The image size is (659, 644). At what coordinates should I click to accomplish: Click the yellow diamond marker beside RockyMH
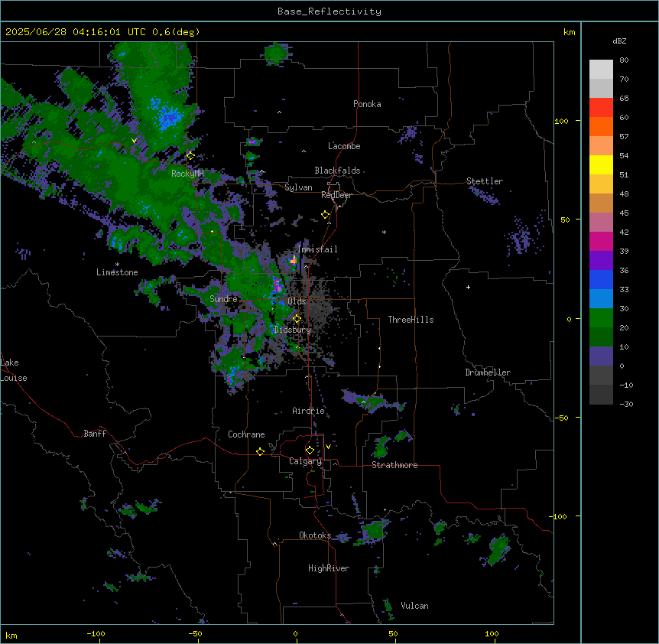[190, 155]
